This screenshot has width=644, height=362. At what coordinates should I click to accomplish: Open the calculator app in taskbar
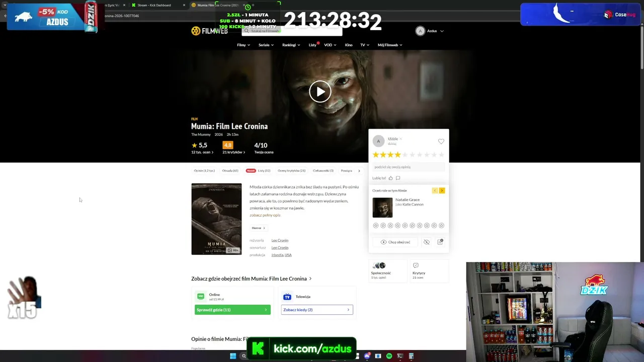click(x=411, y=356)
